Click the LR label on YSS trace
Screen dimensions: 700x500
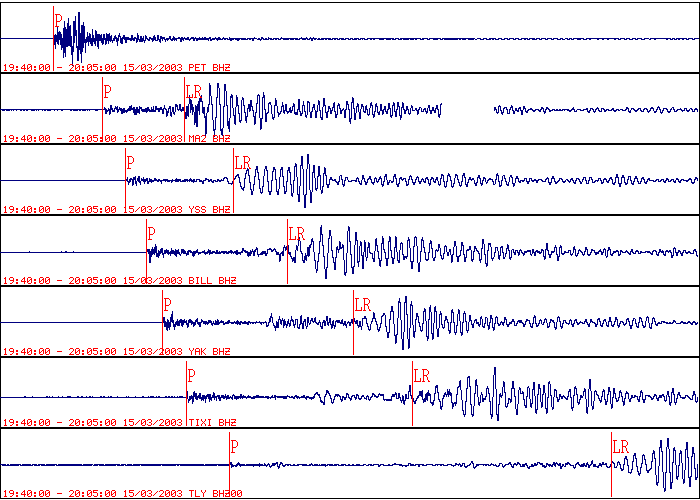click(x=242, y=162)
